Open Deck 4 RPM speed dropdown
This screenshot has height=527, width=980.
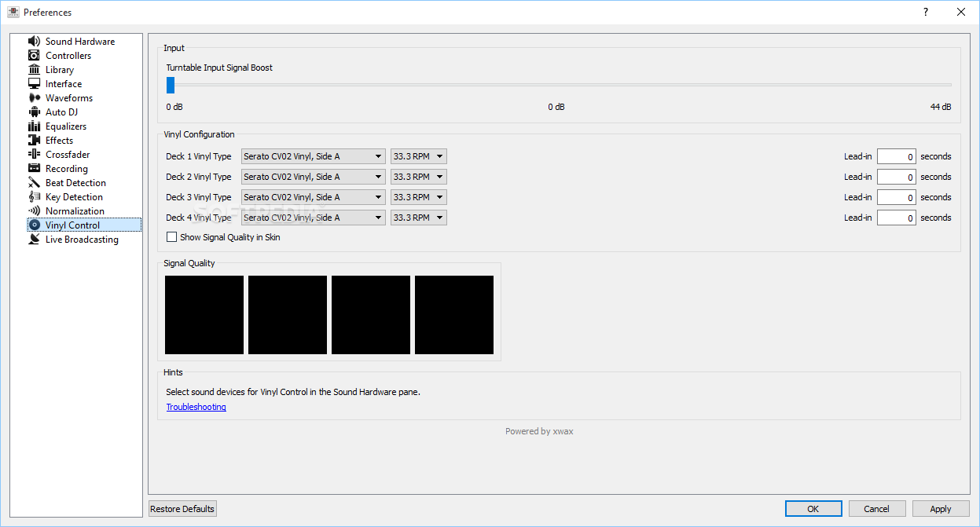(x=419, y=218)
